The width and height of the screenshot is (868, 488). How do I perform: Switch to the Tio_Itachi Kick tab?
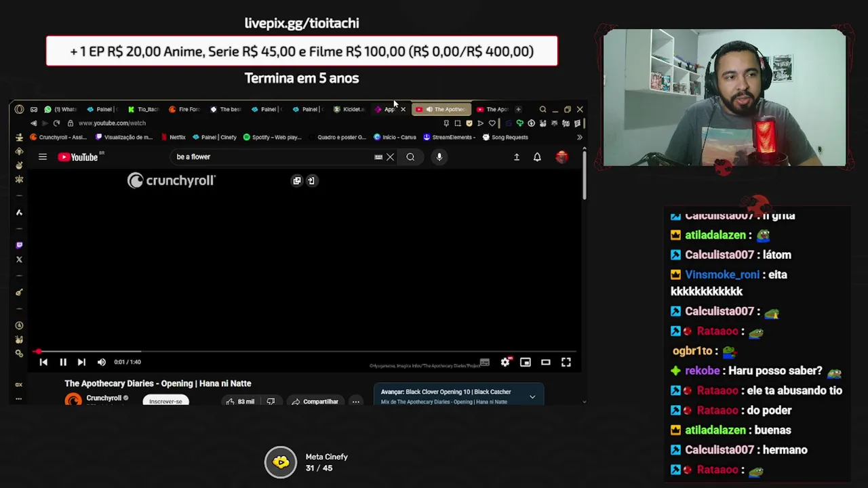tap(142, 109)
